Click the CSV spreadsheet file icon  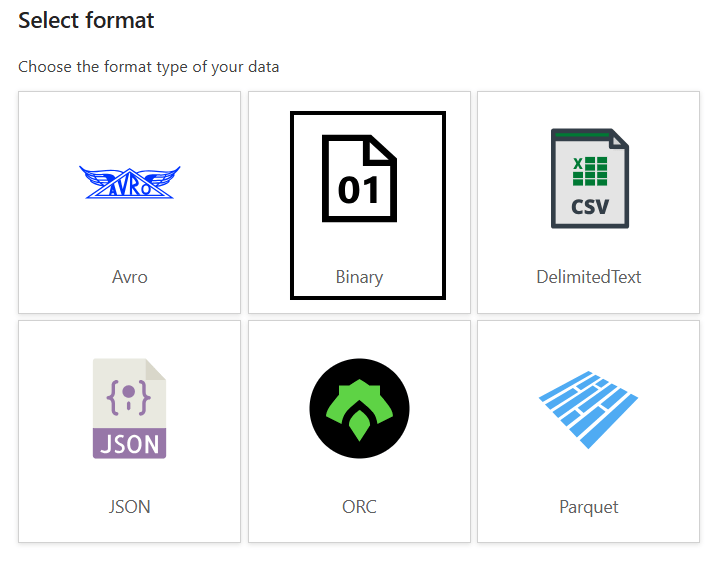pyautogui.click(x=589, y=178)
